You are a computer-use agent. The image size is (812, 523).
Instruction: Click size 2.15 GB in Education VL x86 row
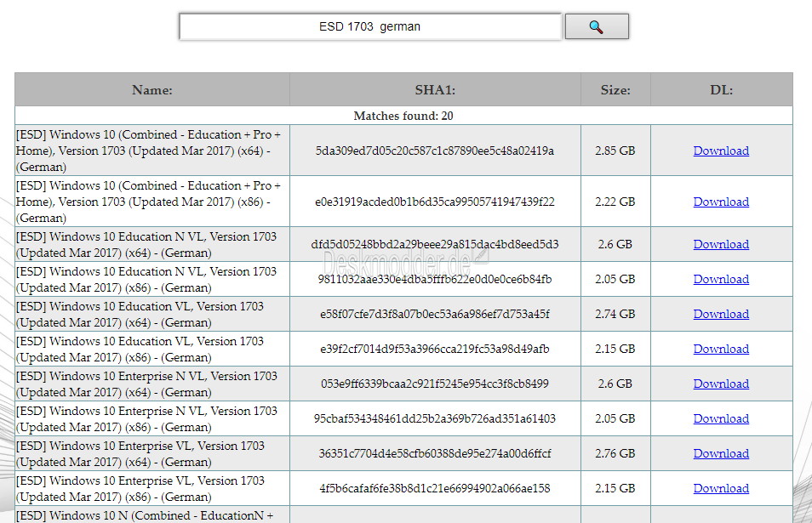[615, 349]
